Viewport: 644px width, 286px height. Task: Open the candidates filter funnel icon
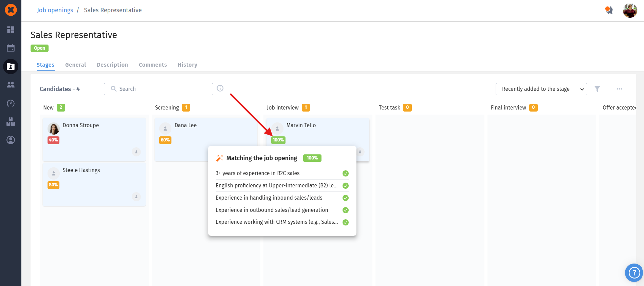(x=597, y=89)
